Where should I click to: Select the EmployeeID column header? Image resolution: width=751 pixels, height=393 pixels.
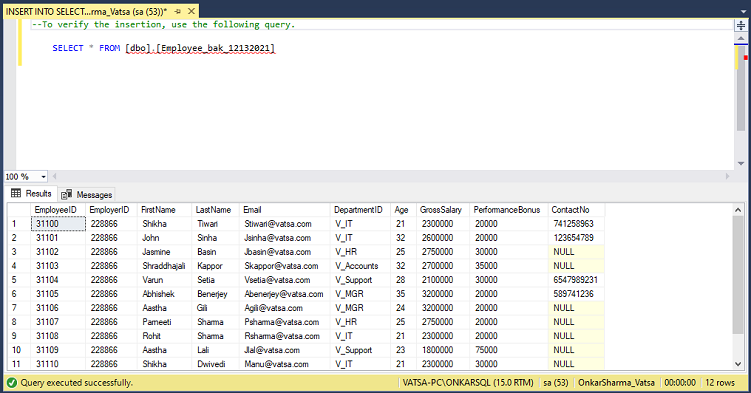[x=58, y=210]
